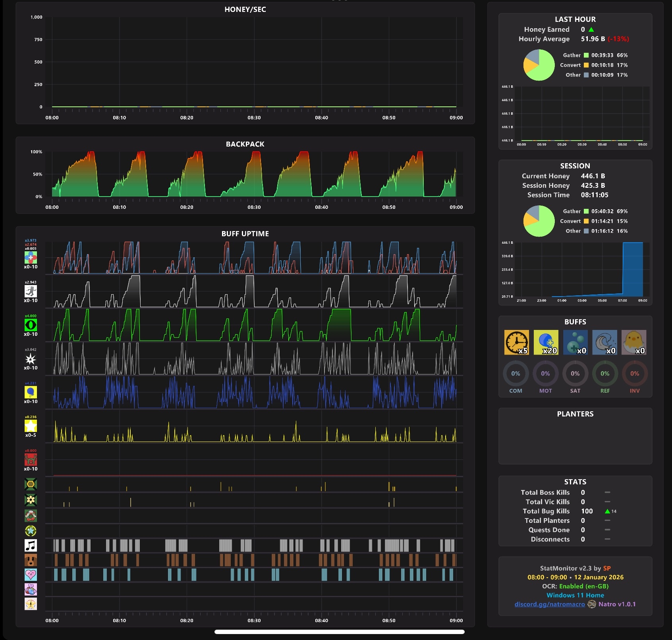
Task: Open the discord.gg/natromacro link
Action: (x=550, y=604)
